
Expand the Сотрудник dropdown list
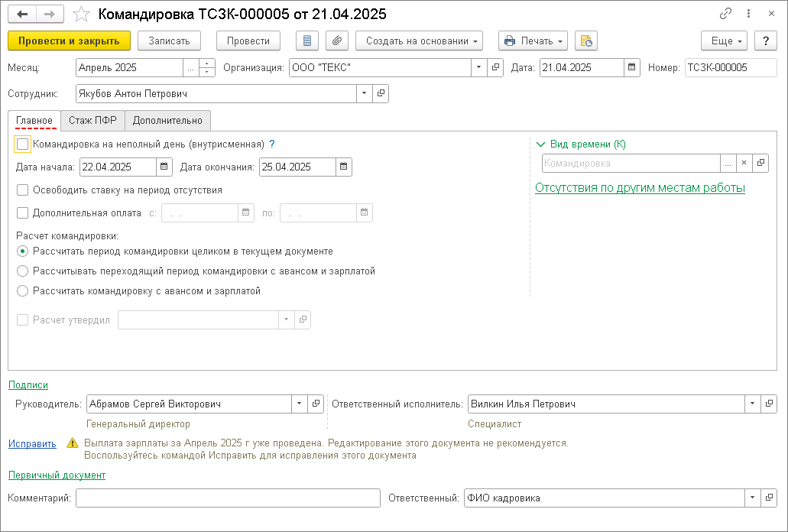pyautogui.click(x=364, y=93)
